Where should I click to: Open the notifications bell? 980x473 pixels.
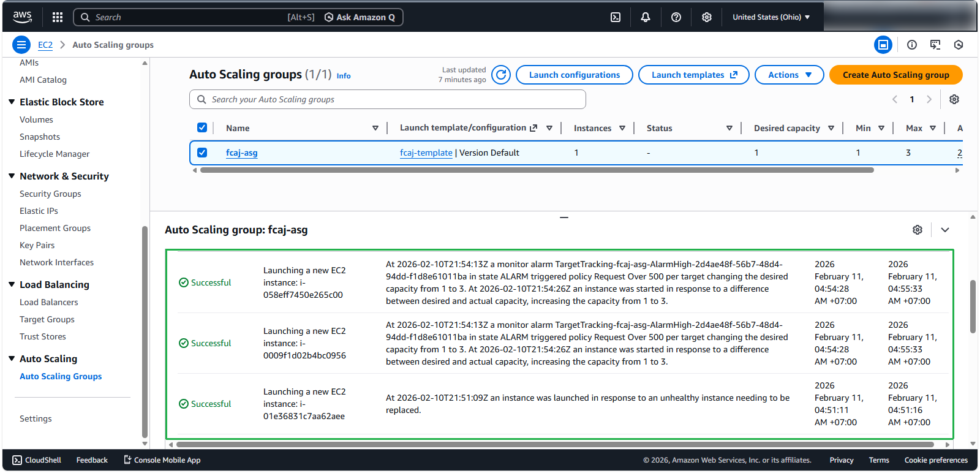[646, 17]
